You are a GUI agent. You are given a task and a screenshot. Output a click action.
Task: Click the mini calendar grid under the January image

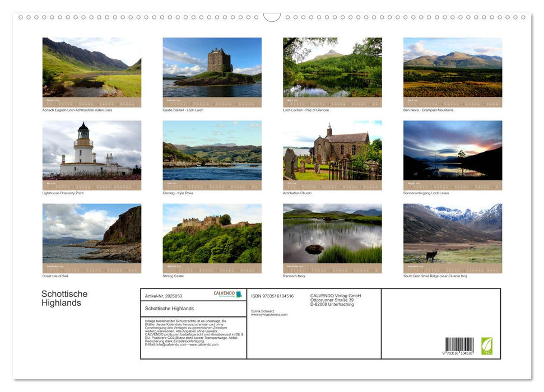[91, 102]
